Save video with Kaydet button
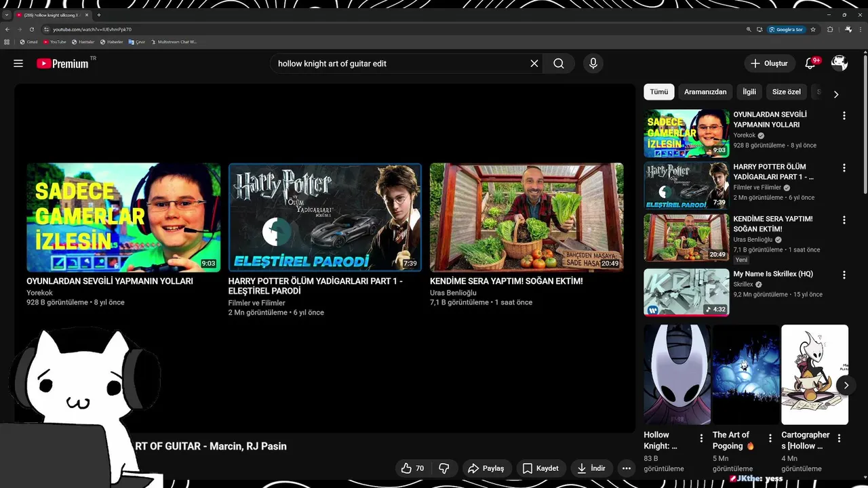 540,468
